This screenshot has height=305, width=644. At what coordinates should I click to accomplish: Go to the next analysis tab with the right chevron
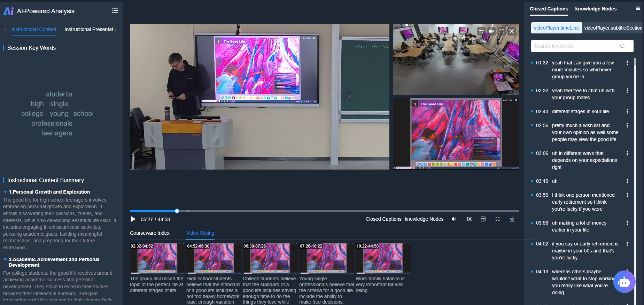click(x=116, y=30)
